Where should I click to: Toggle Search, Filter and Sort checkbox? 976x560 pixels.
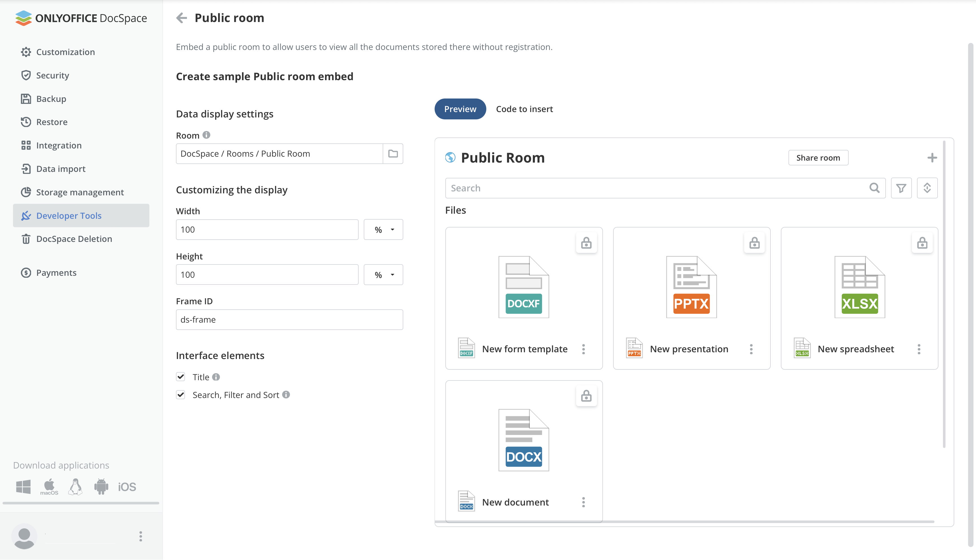point(180,395)
